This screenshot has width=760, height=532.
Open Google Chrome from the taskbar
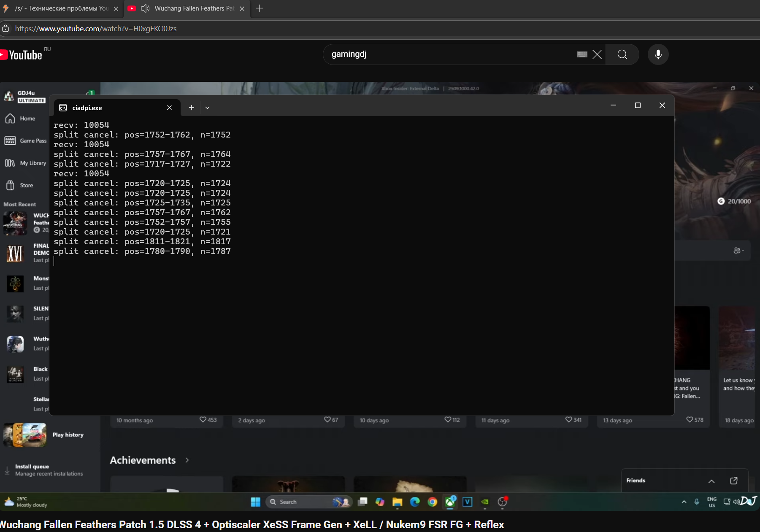(x=432, y=502)
